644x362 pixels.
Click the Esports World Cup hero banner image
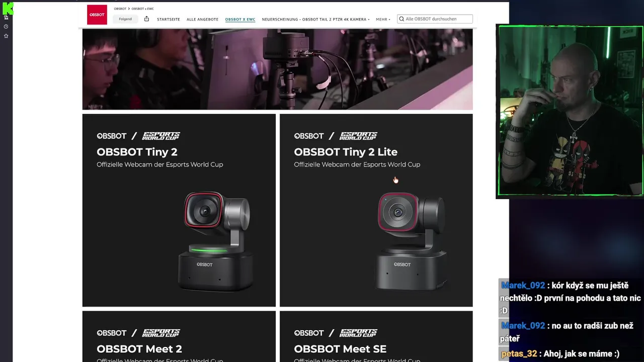point(277,69)
